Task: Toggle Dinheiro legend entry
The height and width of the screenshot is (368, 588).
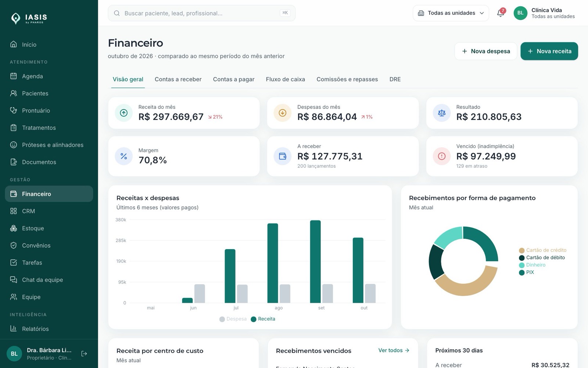Action: point(532,265)
